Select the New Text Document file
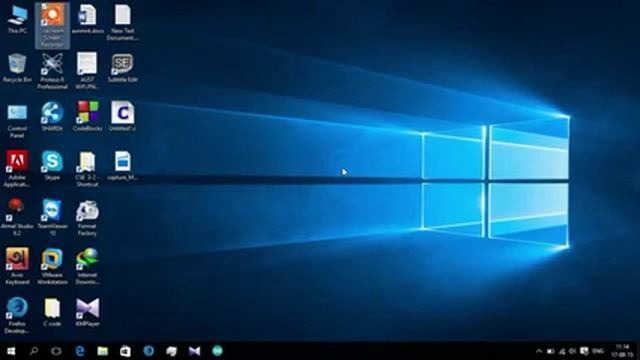The height and width of the screenshot is (360, 640). pos(122,22)
